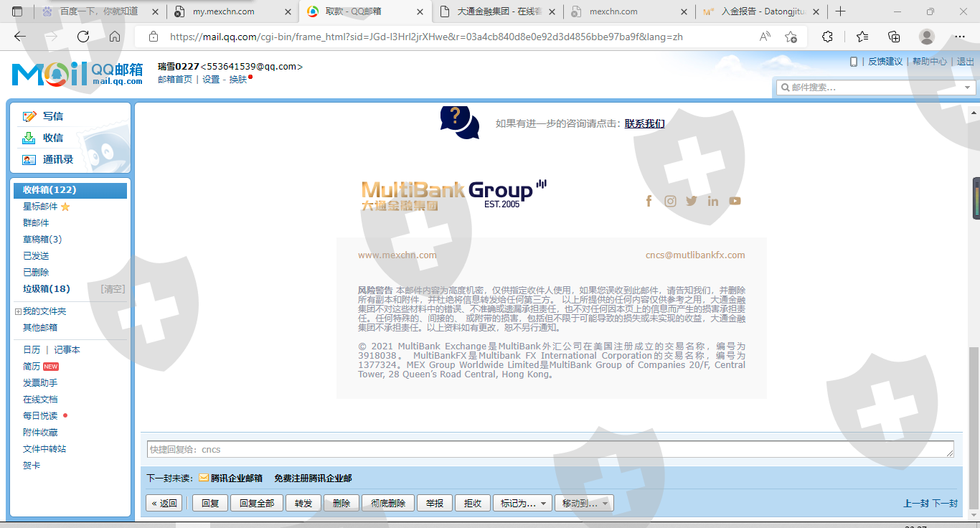
Task: Click the star icon beside 星标邮件
Action: point(65,207)
